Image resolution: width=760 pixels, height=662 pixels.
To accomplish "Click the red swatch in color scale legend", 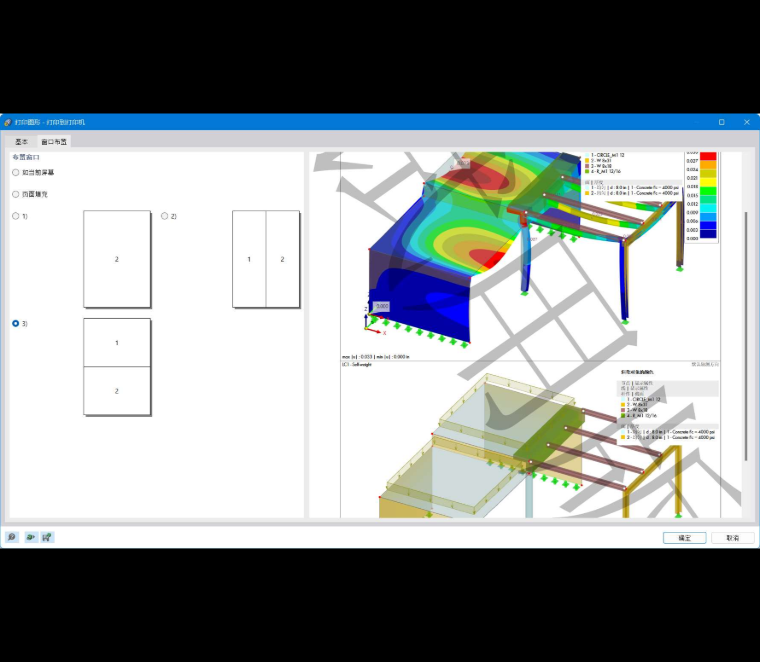I will [708, 157].
